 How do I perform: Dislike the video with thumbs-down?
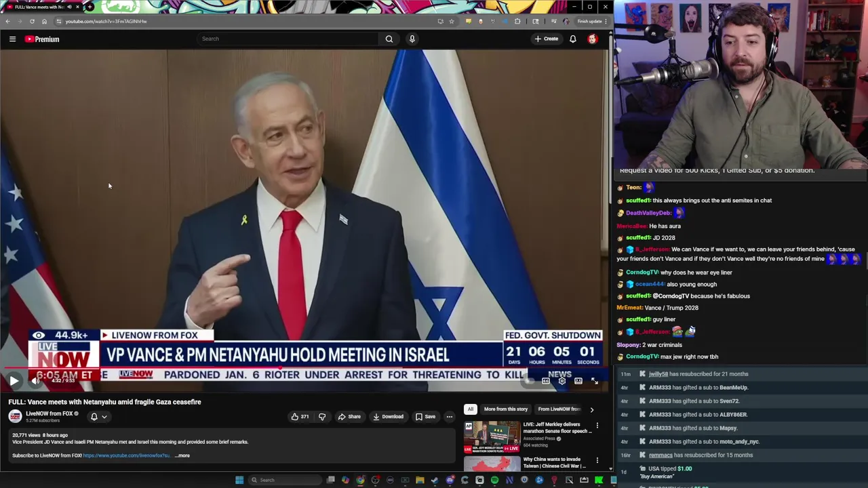(x=322, y=417)
